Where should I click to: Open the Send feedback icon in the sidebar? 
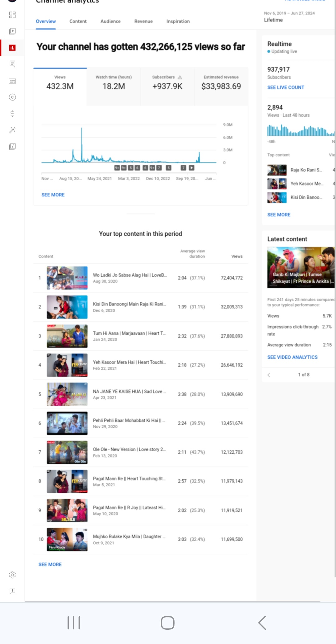pos(12,591)
